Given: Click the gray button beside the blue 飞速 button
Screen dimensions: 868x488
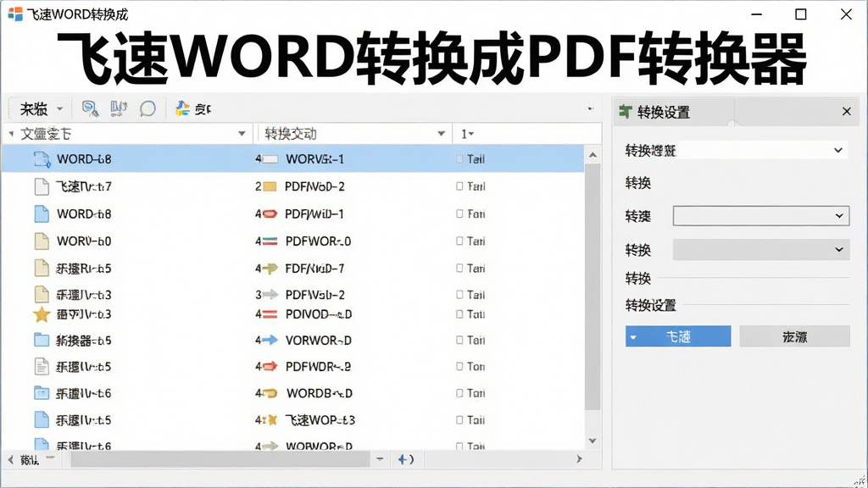Looking at the screenshot, I should pyautogui.click(x=794, y=336).
